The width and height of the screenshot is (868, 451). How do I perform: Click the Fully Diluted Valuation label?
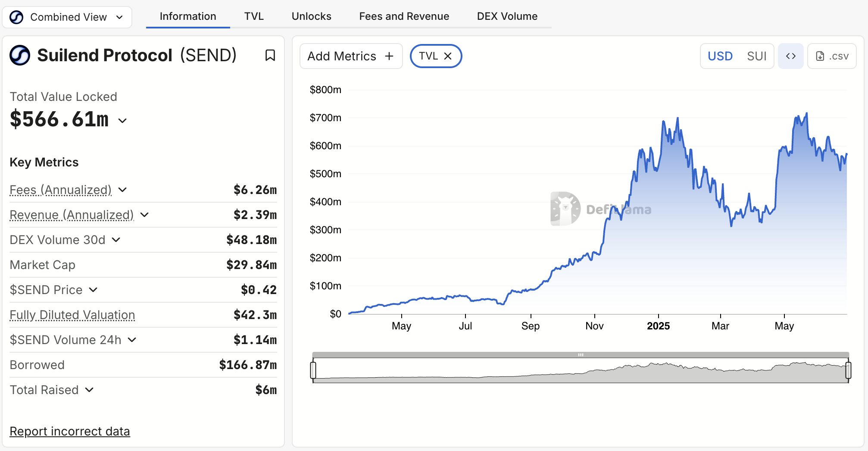72,315
